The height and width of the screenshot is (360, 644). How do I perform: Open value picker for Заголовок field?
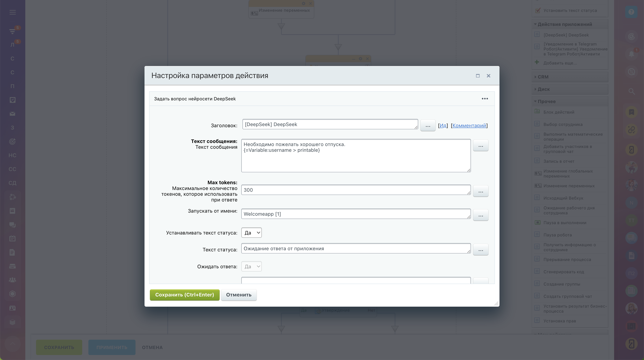(427, 125)
